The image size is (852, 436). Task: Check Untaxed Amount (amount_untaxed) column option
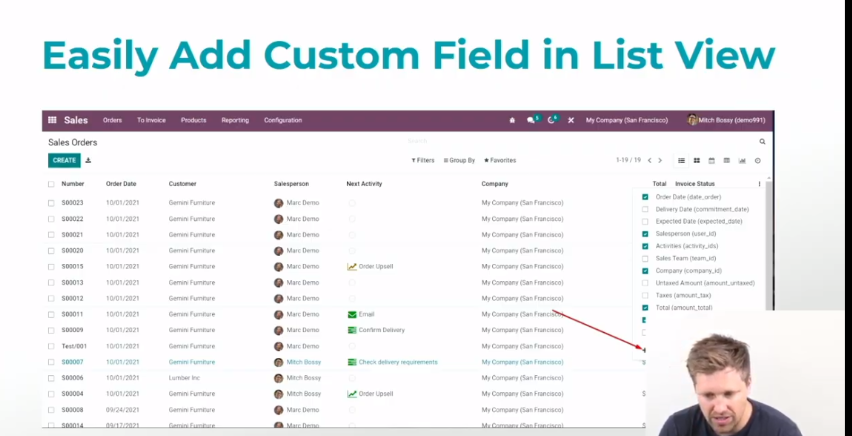coord(645,283)
